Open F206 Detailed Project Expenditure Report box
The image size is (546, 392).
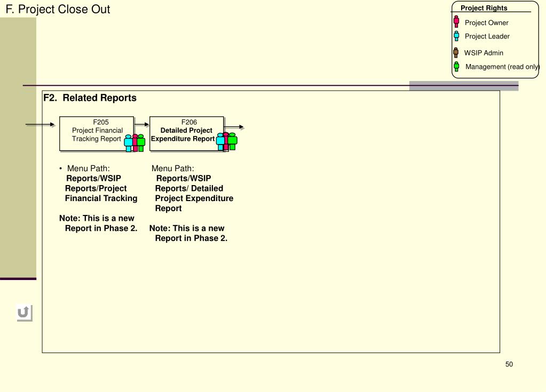coord(187,133)
